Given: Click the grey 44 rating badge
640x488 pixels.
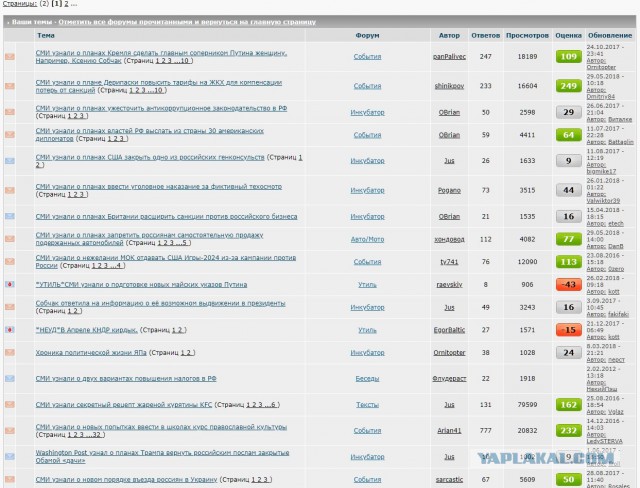Looking at the screenshot, I should (569, 190).
